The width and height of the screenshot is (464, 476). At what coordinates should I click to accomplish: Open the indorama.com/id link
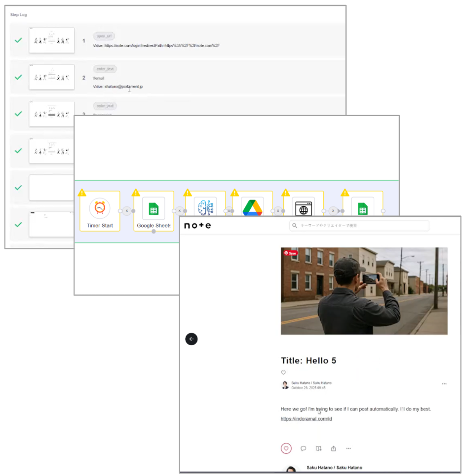point(306,419)
